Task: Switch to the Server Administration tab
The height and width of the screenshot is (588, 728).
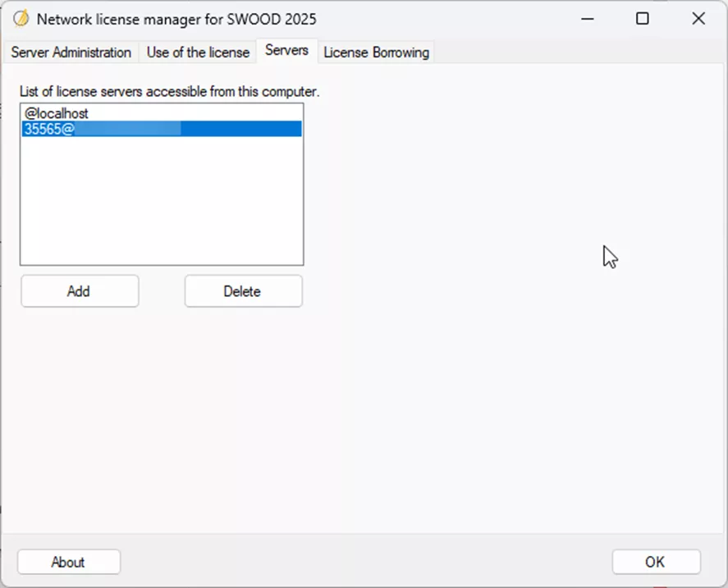Action: [x=71, y=52]
